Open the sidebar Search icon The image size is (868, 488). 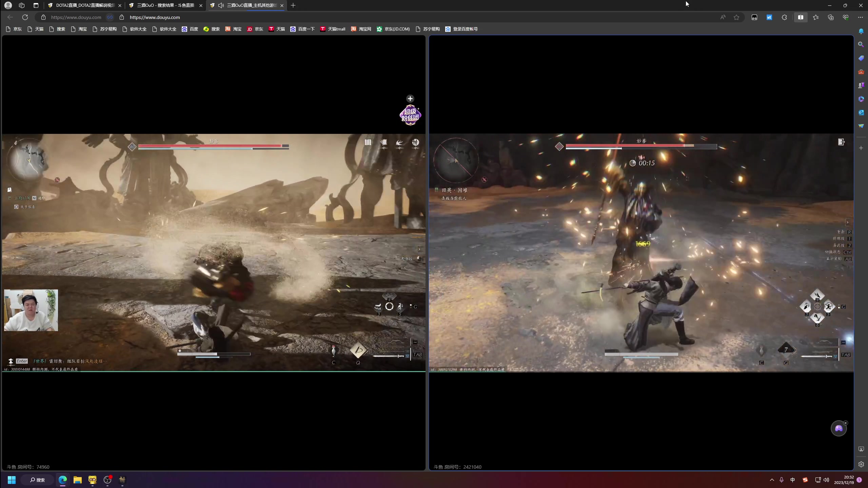click(861, 44)
